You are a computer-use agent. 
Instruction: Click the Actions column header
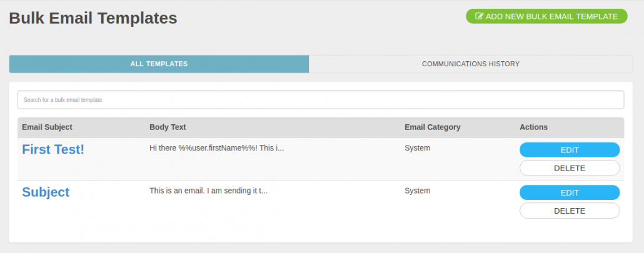533,127
